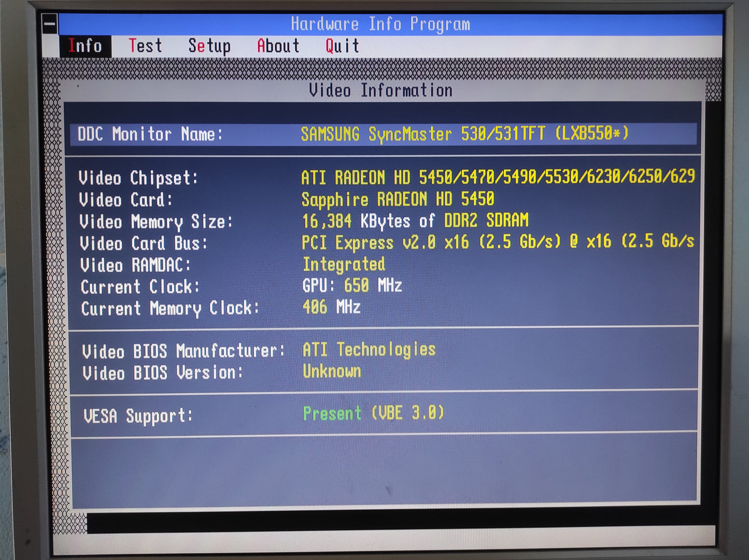Select the Video BIOS Version Unknown value
The width and height of the screenshot is (749, 560).
tap(332, 371)
